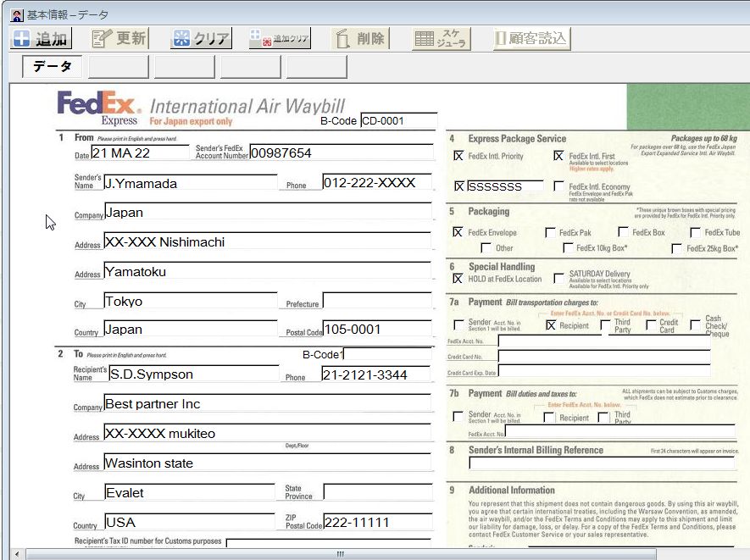Click the B-Code field CD-0001
This screenshot has width=750, height=560.
(x=399, y=120)
